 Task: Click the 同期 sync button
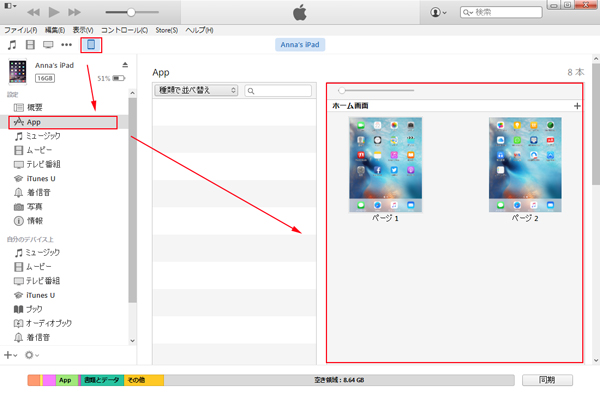547,380
